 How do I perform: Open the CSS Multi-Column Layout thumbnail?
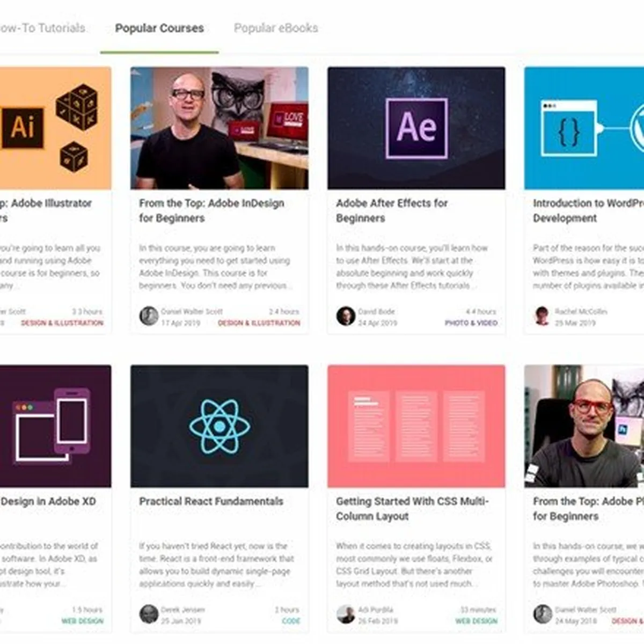click(416, 426)
